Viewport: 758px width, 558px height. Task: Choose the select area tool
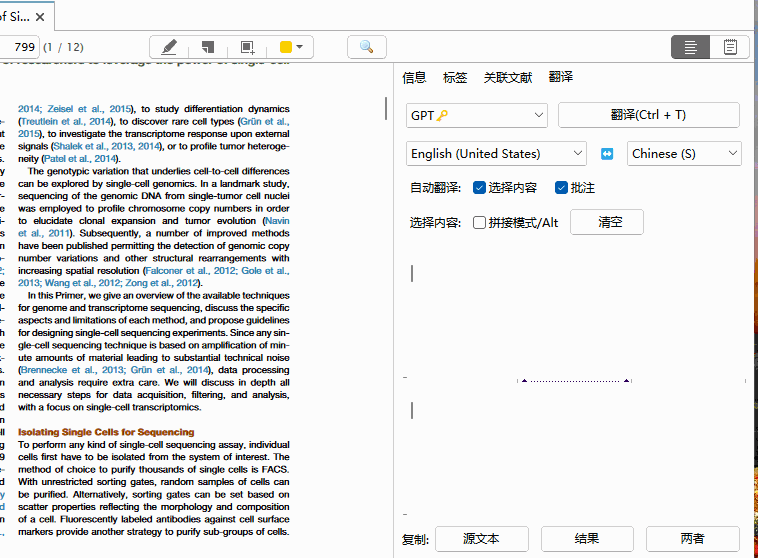pos(247,47)
